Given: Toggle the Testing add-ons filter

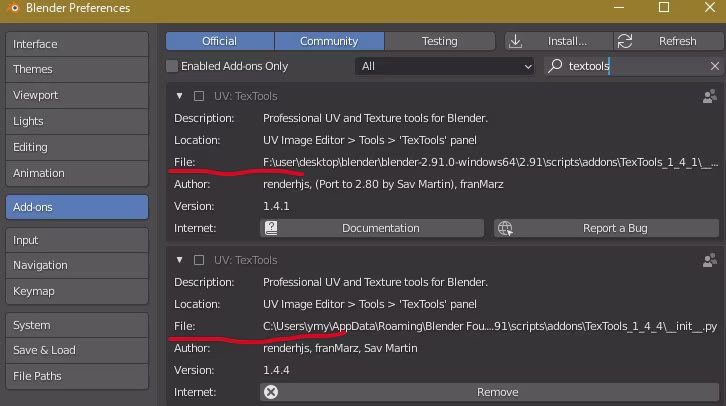Looking at the screenshot, I should 439,41.
